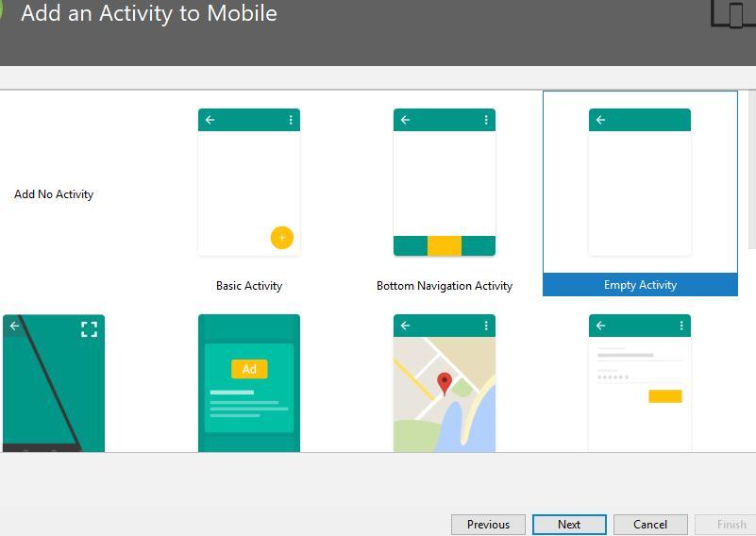Click the fullscreen expand icon in Fullscreen preview
The height and width of the screenshot is (536, 756).
90,329
